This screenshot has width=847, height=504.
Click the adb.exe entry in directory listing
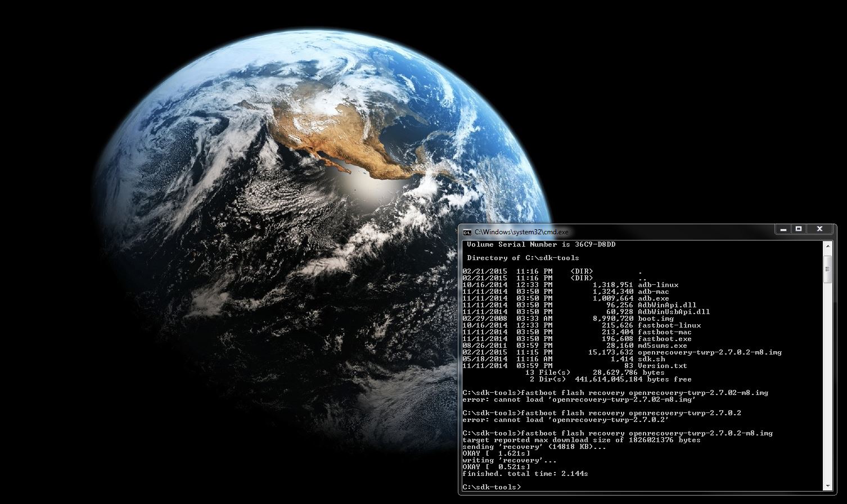click(654, 298)
